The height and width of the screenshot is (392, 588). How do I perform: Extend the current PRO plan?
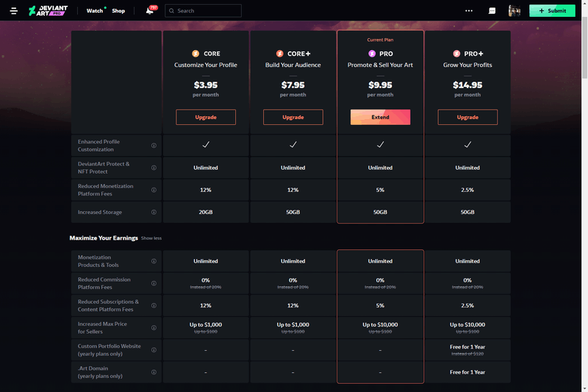tap(380, 117)
